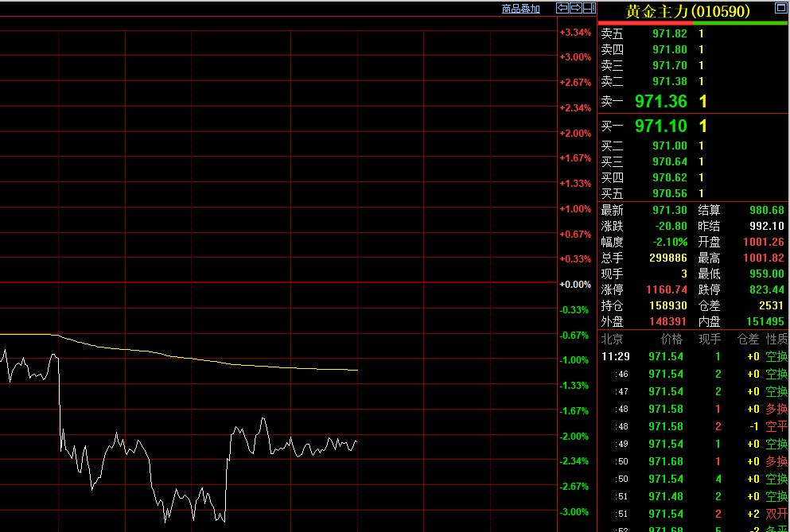Select 开盘 value 1001.26
Viewport: 790px width, 532px height.
pyautogui.click(x=764, y=242)
